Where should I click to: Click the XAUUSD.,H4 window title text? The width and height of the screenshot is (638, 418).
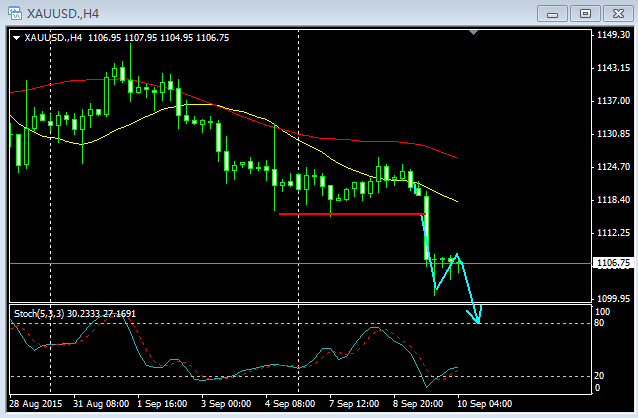point(63,14)
